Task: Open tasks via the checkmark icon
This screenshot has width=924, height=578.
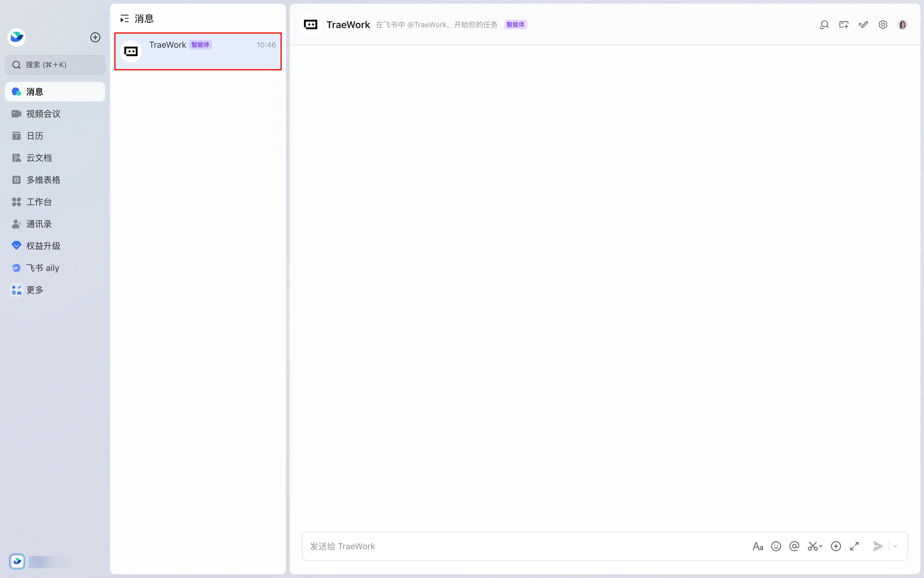Action: [863, 25]
